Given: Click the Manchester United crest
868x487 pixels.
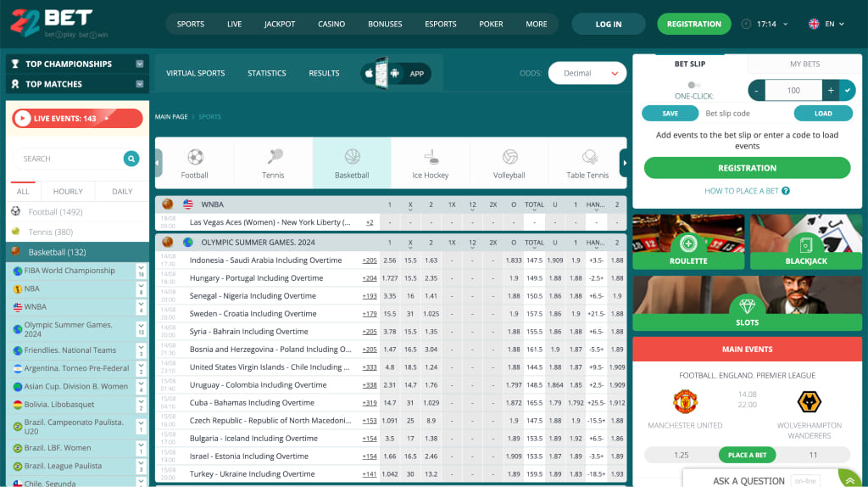Looking at the screenshot, I should (x=685, y=401).
